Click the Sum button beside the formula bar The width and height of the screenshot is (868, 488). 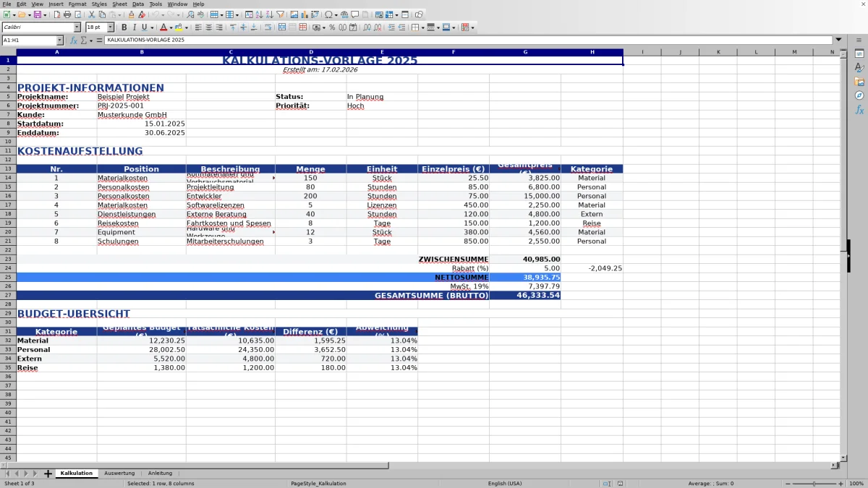(x=83, y=40)
